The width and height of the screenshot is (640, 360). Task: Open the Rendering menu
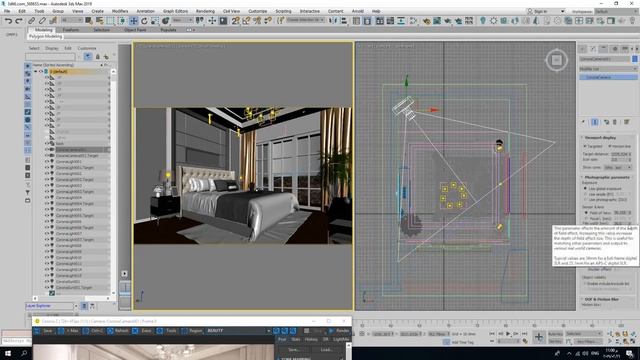coord(205,11)
